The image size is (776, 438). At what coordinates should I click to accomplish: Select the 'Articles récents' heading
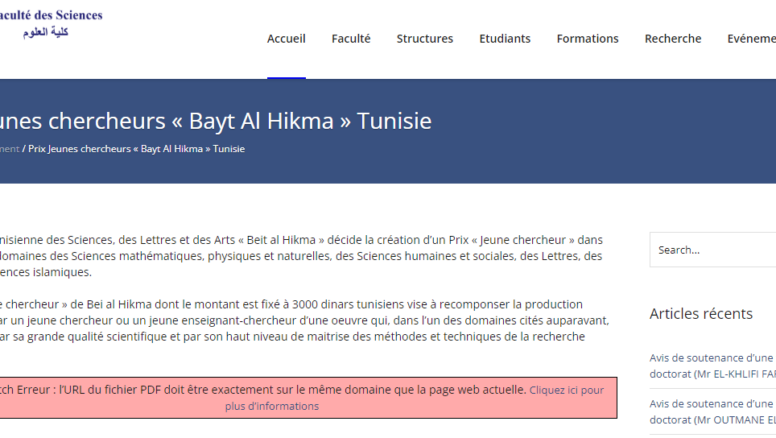click(x=701, y=313)
